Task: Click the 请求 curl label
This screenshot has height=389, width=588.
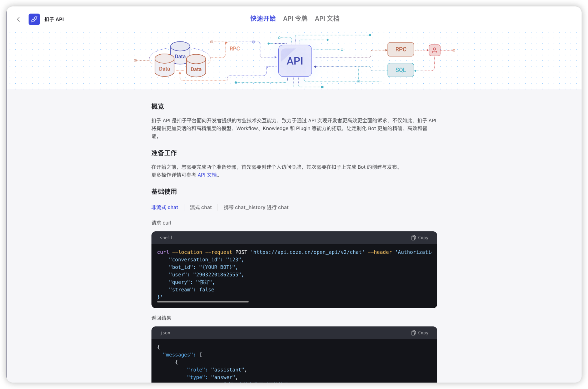Action: click(161, 223)
